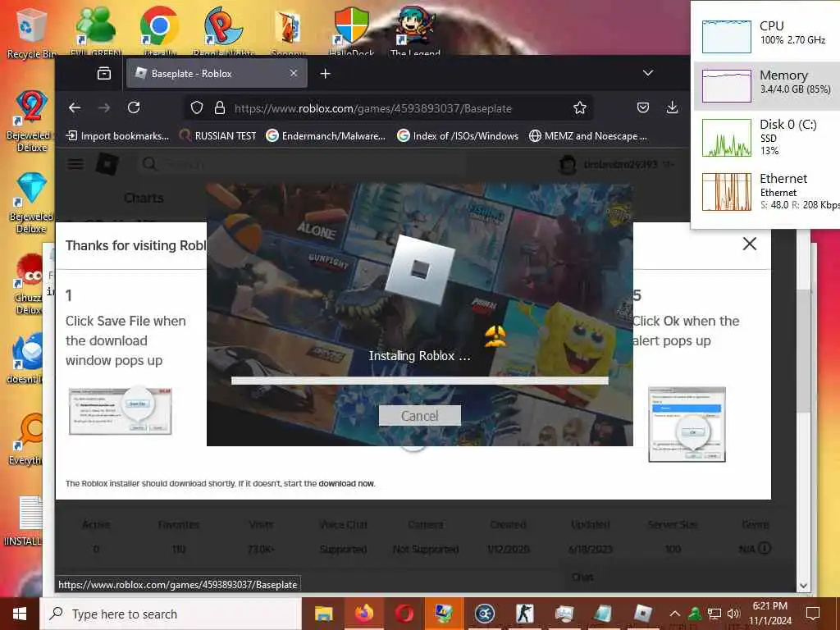The height and width of the screenshot is (630, 840).
Task: Open the Chuzzle Deluxe desktop shortcut
Action: tap(29, 284)
